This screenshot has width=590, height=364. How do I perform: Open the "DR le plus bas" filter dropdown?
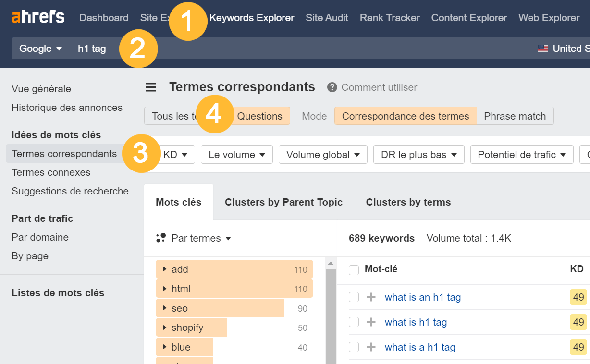(x=418, y=154)
